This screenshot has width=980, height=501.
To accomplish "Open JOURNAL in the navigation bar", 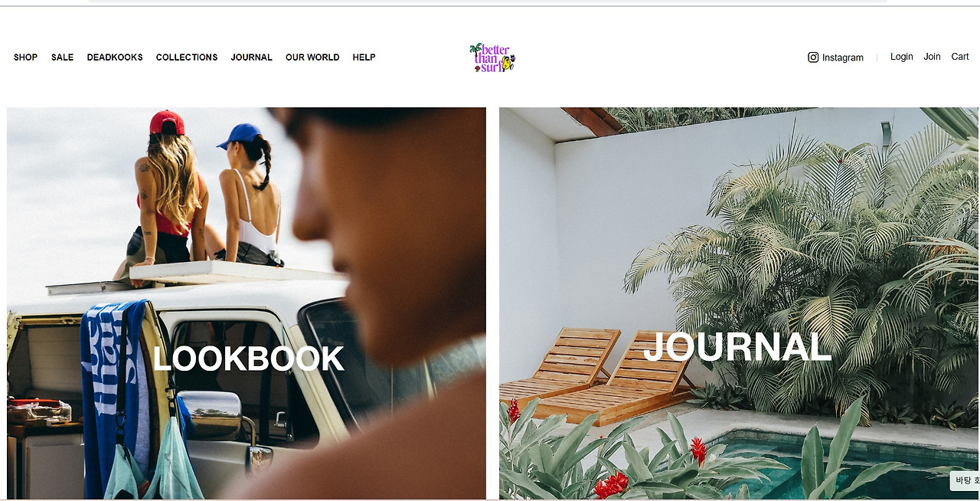I will tap(252, 57).
